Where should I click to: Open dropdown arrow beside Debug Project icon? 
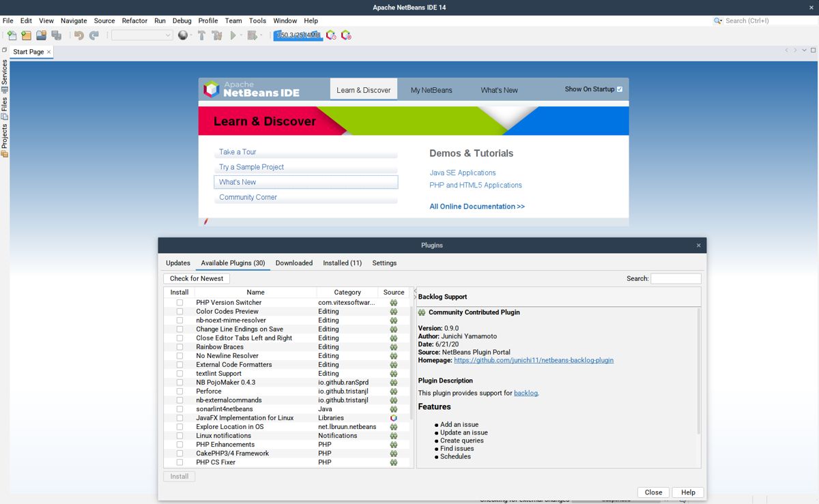tap(261, 35)
